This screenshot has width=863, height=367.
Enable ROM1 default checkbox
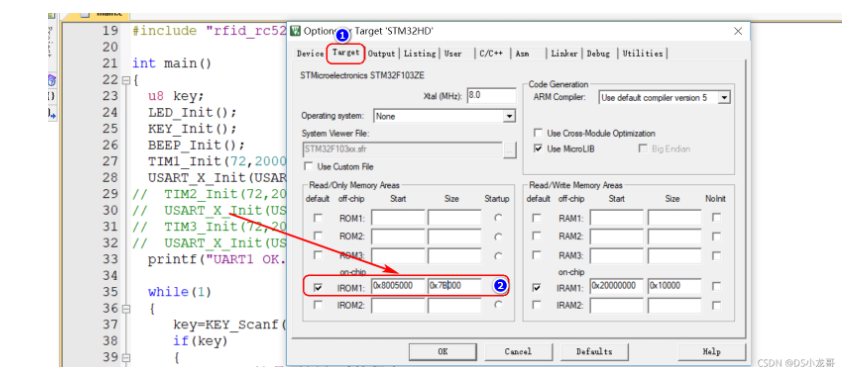pos(318,218)
